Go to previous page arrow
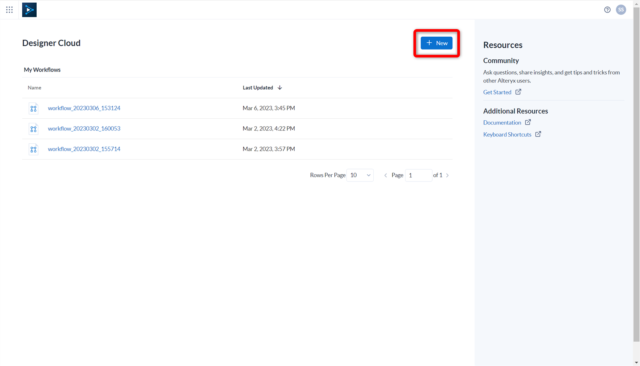The image size is (640, 366). pyautogui.click(x=385, y=175)
